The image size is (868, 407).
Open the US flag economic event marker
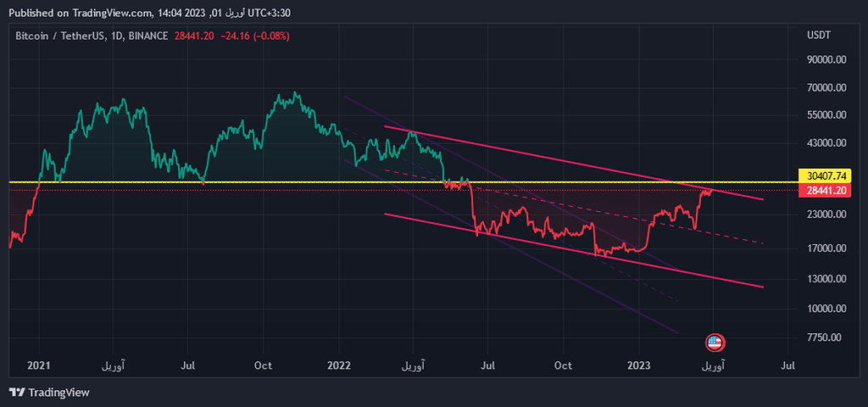715,343
